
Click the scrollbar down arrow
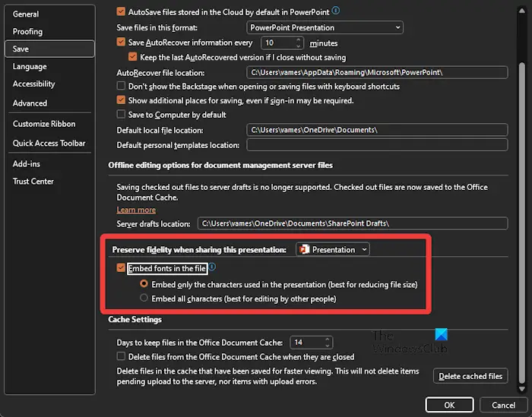[x=522, y=389]
